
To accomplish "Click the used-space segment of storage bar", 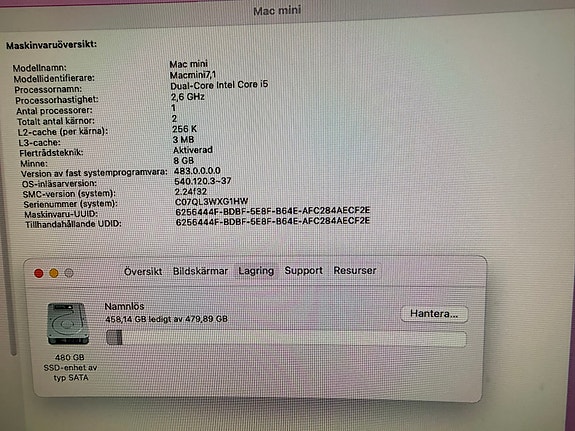I will (114, 337).
